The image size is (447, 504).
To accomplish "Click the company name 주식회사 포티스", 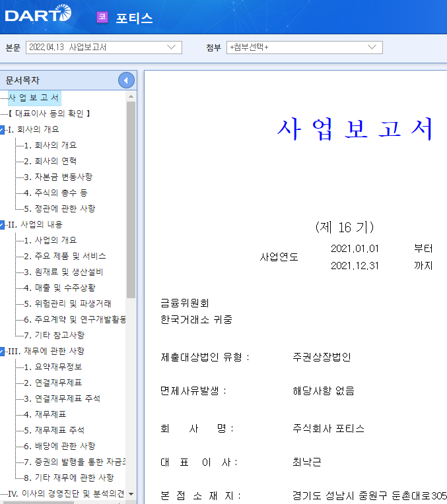I will (x=328, y=429).
